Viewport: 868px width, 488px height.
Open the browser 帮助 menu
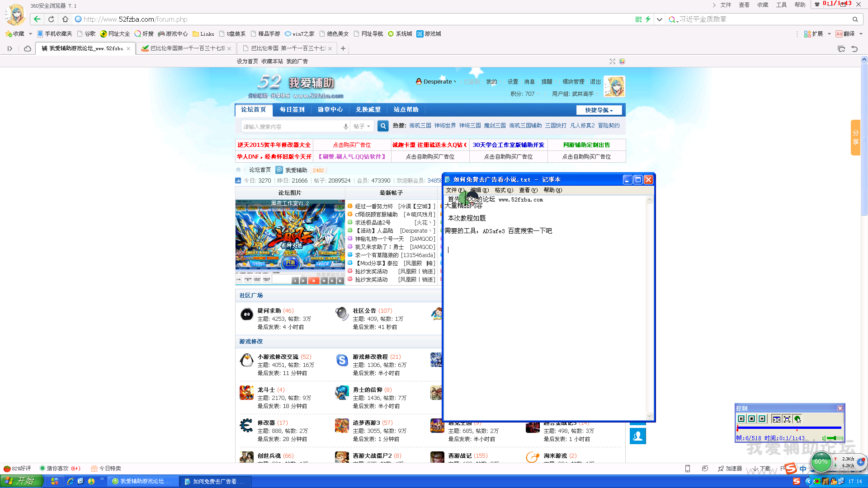tap(800, 5)
